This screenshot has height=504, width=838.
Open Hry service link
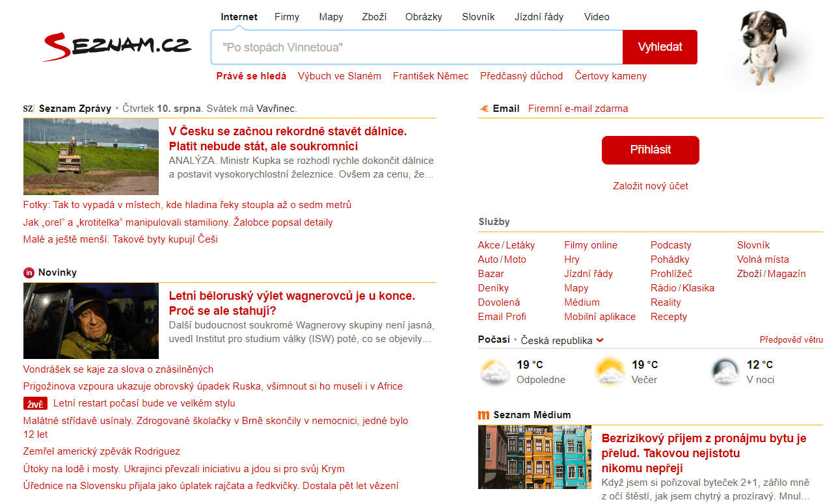pyautogui.click(x=572, y=259)
